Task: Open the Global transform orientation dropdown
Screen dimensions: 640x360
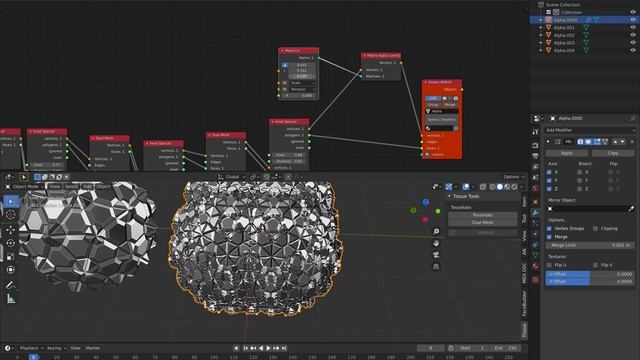Action: click(231, 177)
